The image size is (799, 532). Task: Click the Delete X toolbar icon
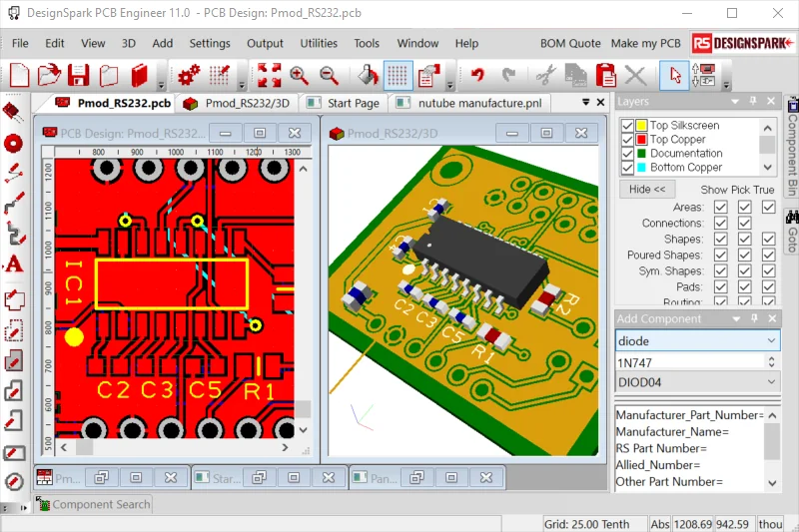pyautogui.click(x=635, y=75)
